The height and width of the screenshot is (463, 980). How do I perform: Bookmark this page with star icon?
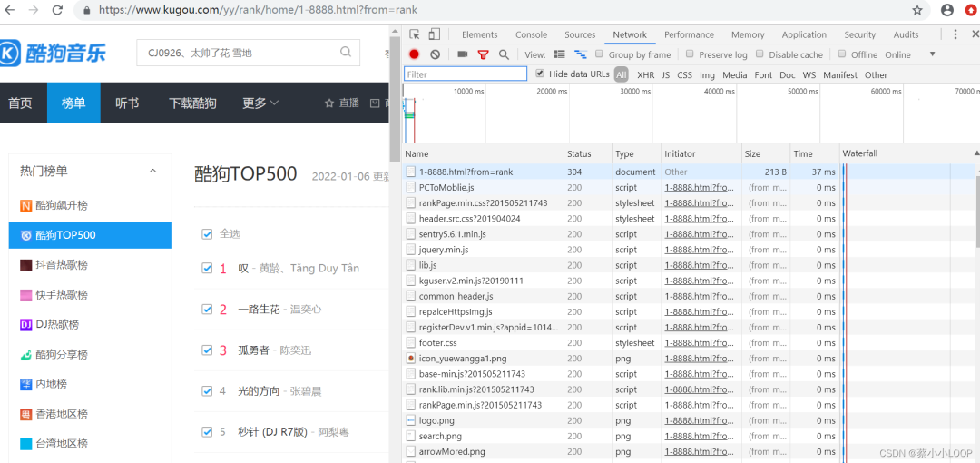[916, 10]
